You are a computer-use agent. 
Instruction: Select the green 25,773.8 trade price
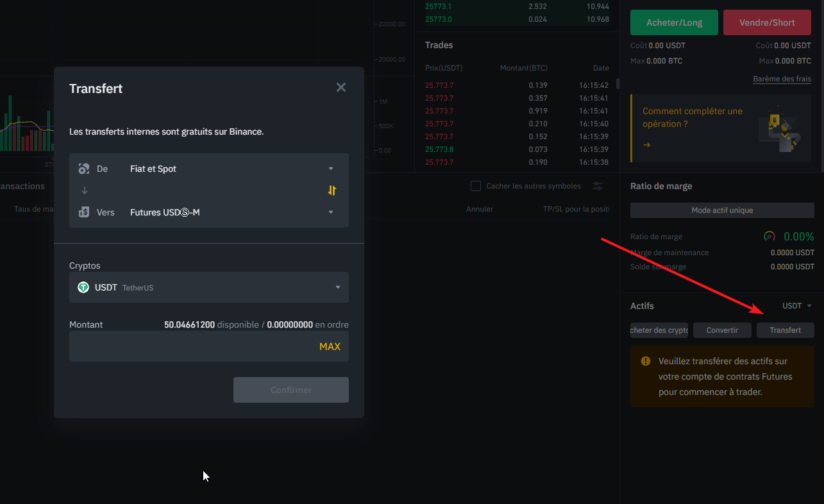(439, 149)
